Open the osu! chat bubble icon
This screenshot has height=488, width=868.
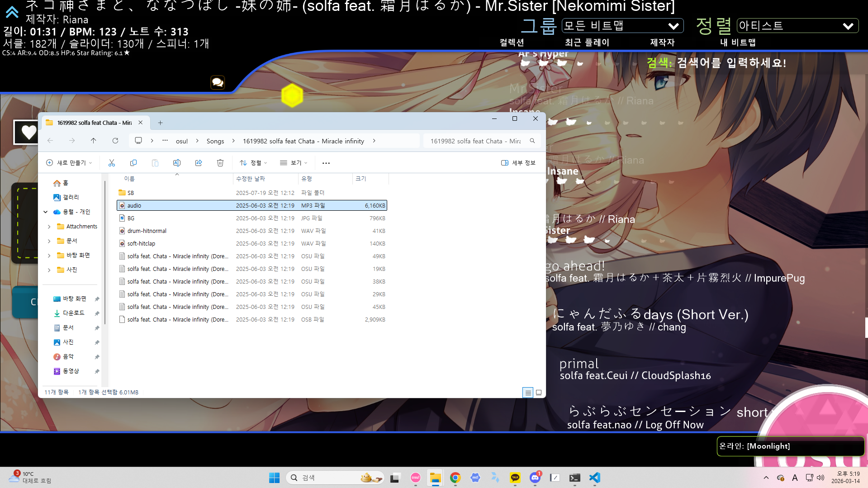[x=218, y=82]
